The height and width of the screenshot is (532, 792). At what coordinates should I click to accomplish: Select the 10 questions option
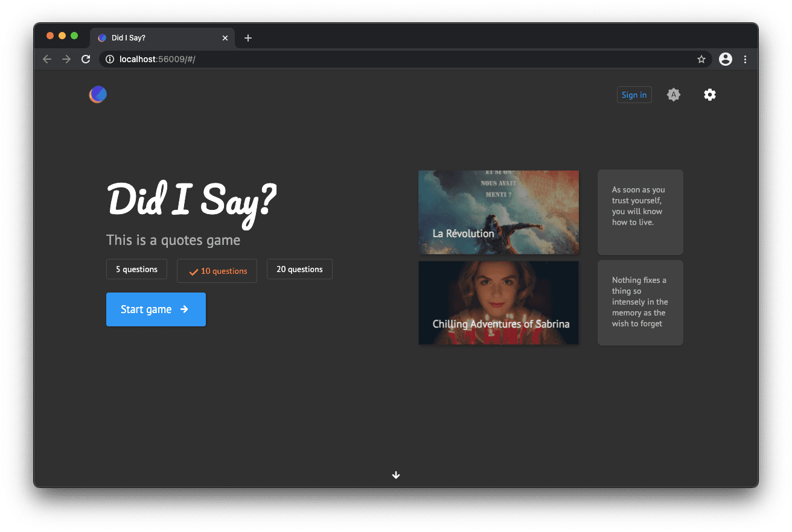[217, 271]
